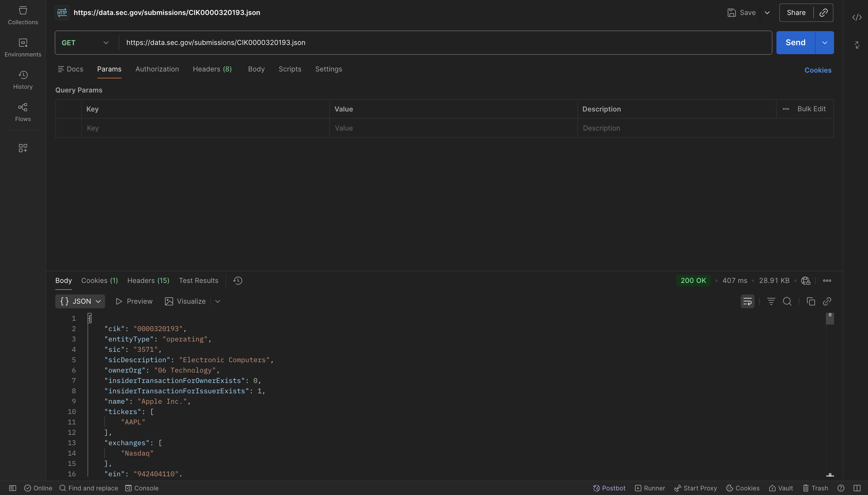
Task: Open the Test Results tab
Action: click(198, 280)
